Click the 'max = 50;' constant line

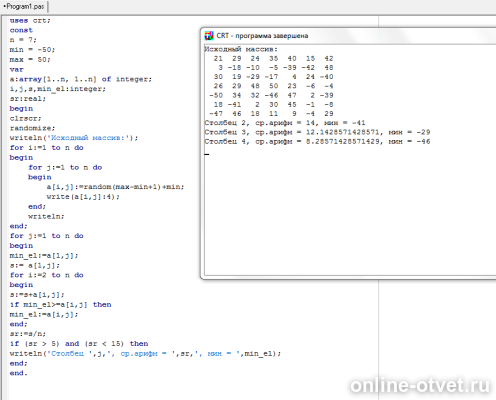pos(30,60)
